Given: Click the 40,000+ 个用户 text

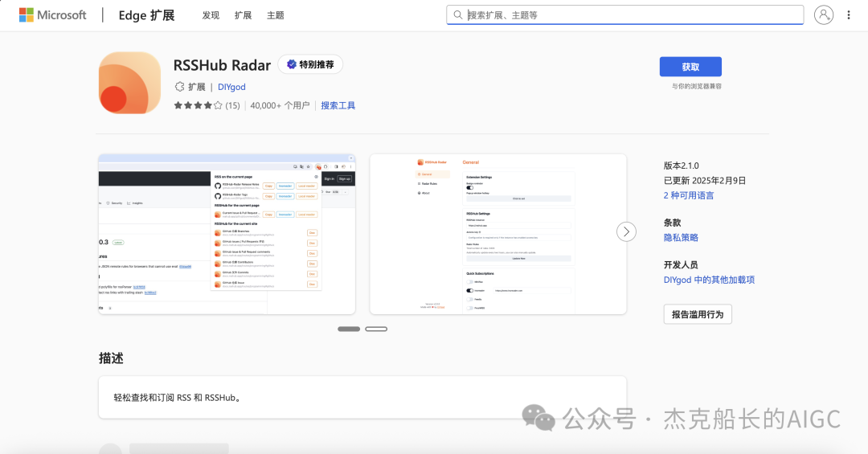Looking at the screenshot, I should pos(280,105).
